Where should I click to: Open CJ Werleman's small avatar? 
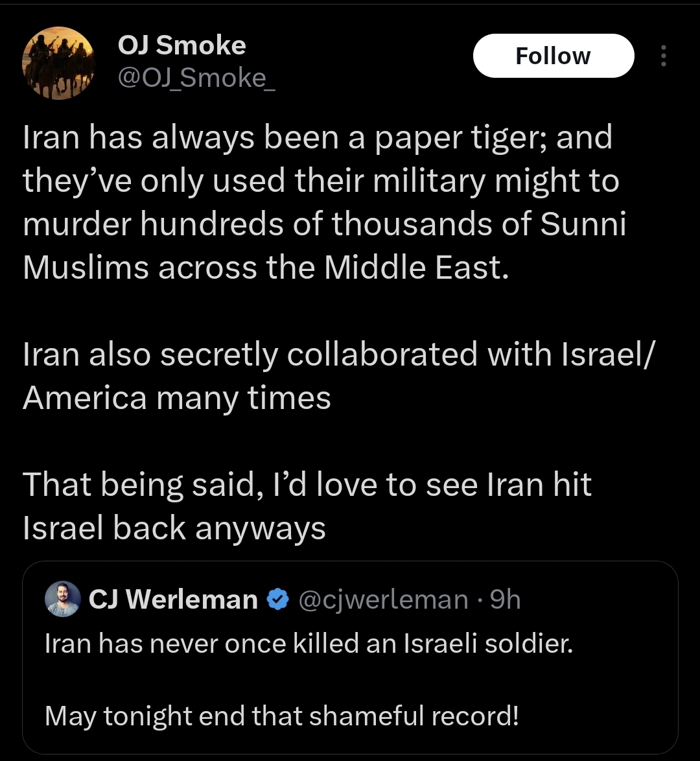click(x=63, y=599)
